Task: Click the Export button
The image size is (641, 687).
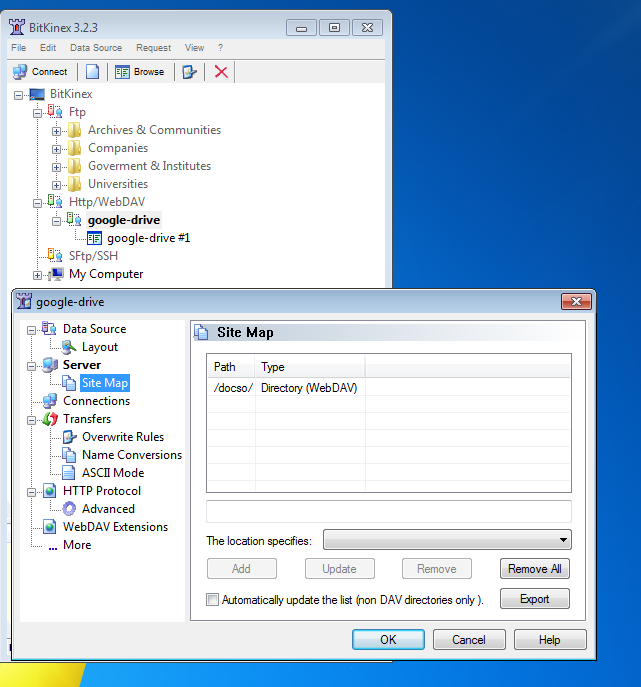Action: [x=535, y=598]
